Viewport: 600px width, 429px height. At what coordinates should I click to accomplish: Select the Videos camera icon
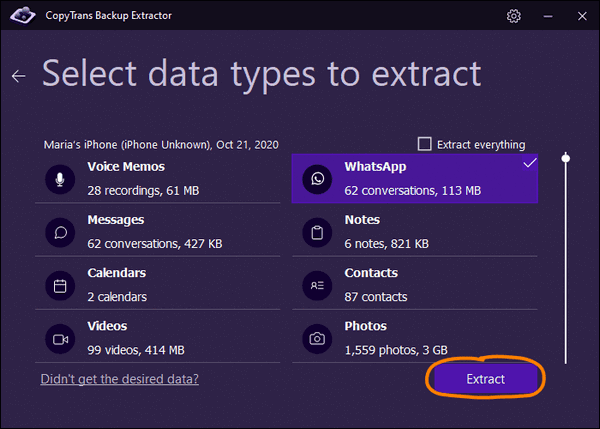60,339
